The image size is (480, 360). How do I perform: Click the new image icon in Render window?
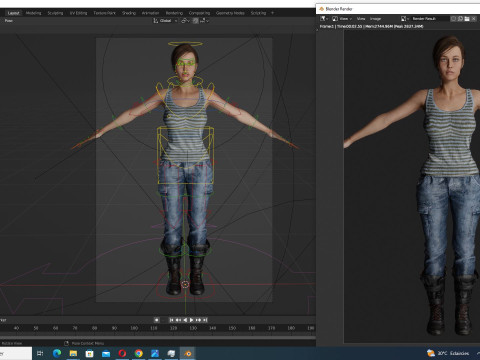[x=460, y=19]
